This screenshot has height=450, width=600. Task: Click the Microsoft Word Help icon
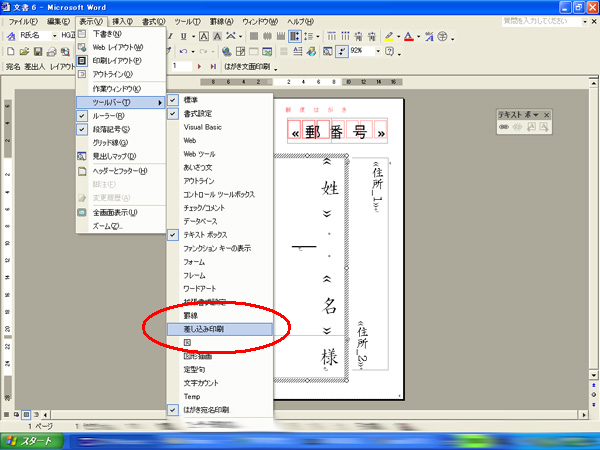[x=390, y=51]
